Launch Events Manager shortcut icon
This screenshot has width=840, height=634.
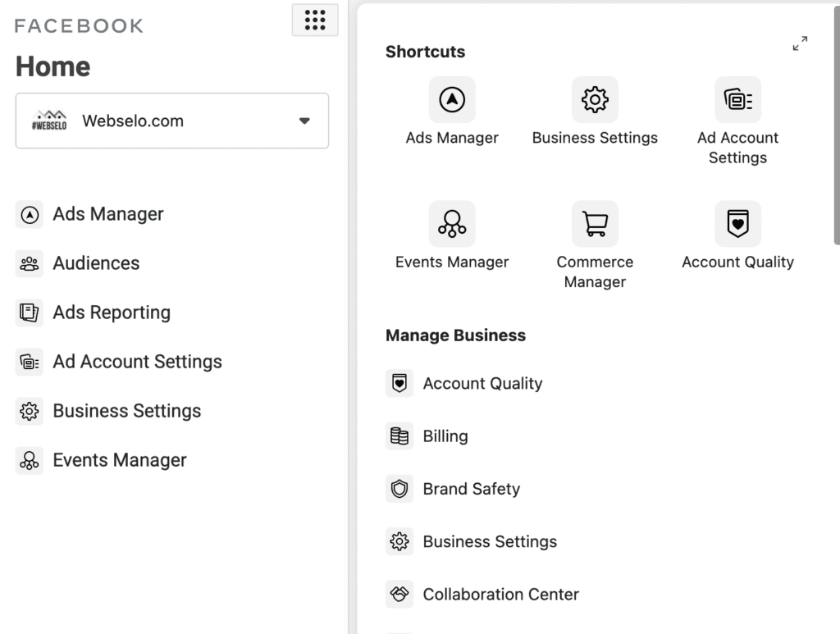point(452,224)
